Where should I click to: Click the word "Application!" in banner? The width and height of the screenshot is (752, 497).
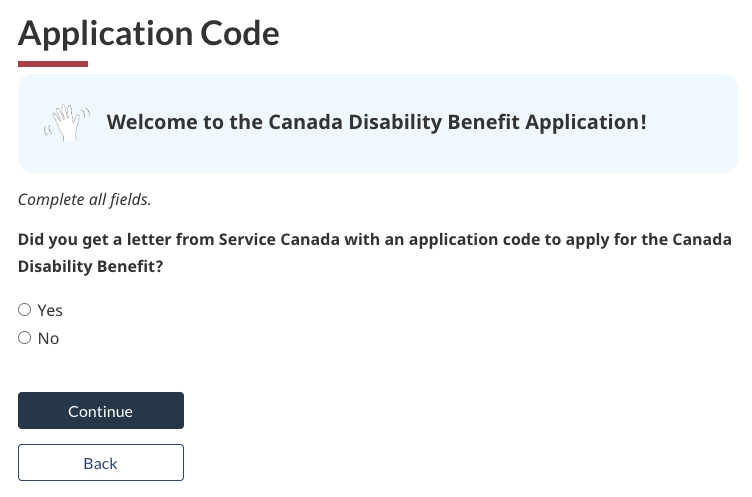pyautogui.click(x=586, y=123)
